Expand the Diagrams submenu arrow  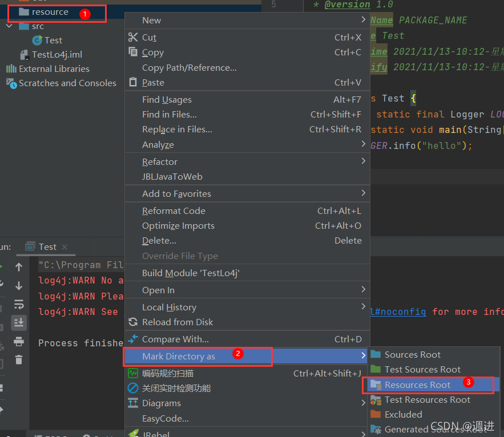363,403
